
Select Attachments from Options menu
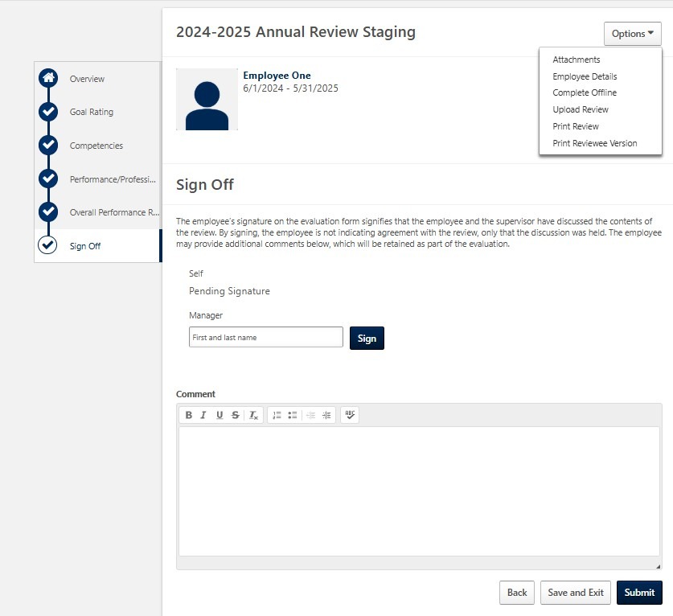(x=576, y=60)
